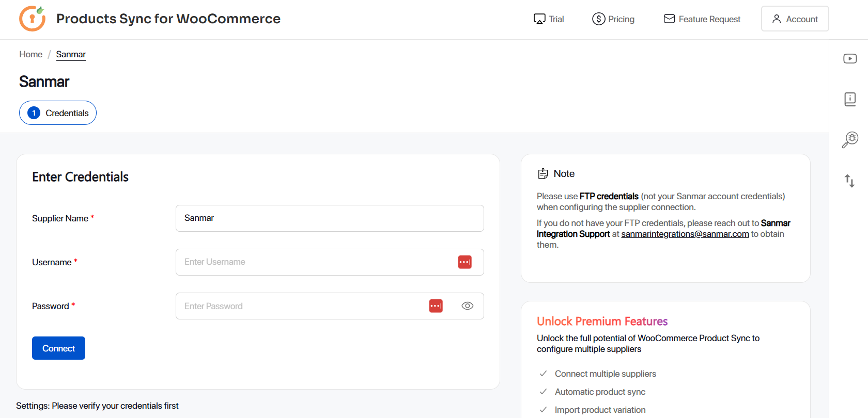Open the Pricing page
Image resolution: width=868 pixels, height=418 pixels.
(613, 19)
